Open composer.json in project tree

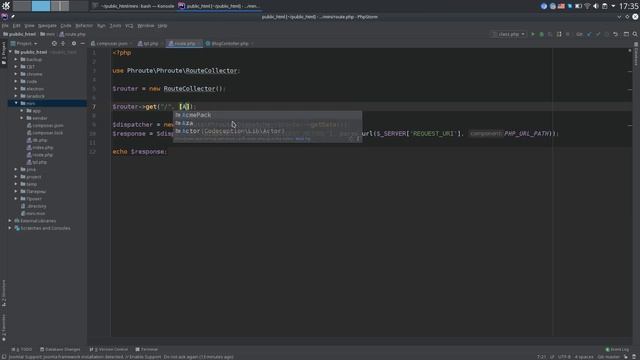(x=45, y=125)
